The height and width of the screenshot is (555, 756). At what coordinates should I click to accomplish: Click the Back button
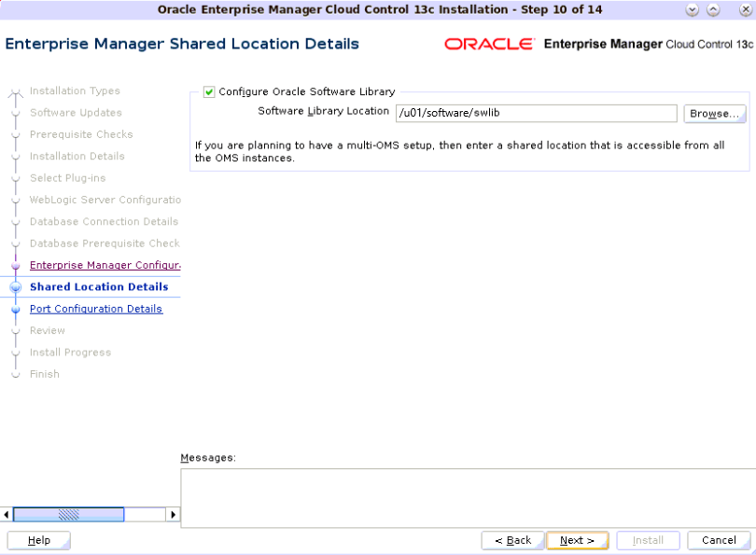[x=511, y=540]
